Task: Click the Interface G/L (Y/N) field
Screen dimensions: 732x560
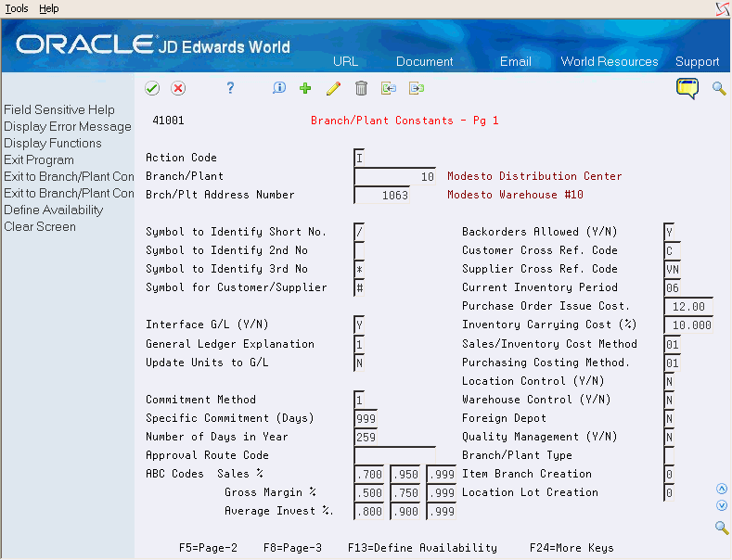Action: 359,325
